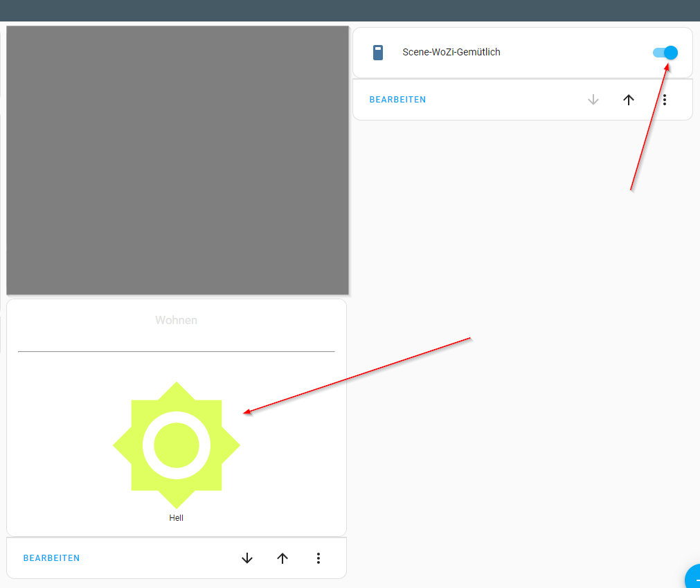The image size is (700, 588).
Task: Click the Wohnen card title
Action: pos(176,320)
